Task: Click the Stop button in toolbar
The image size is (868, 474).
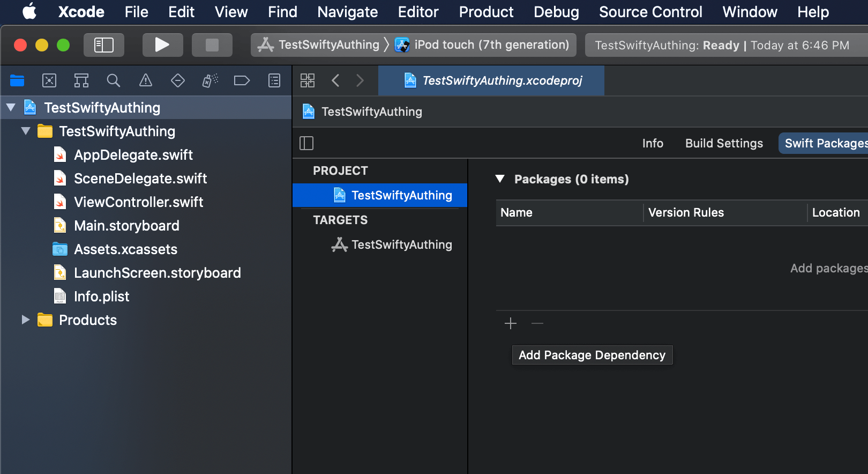Action: pyautogui.click(x=212, y=45)
